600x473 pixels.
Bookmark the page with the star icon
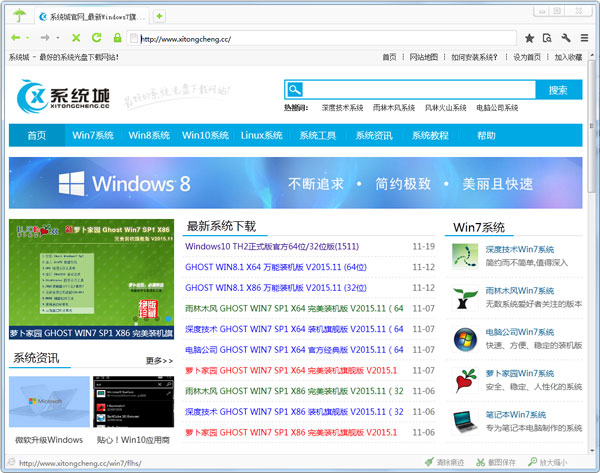pos(530,38)
